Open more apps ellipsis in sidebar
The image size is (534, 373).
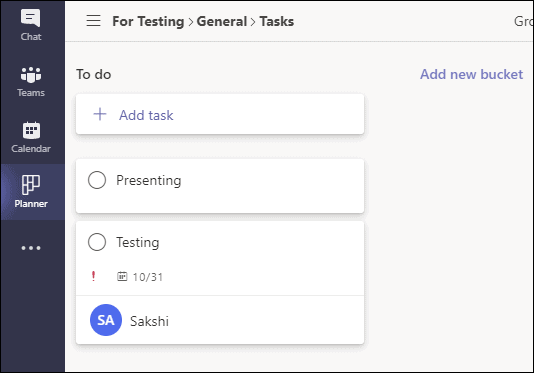[31, 248]
